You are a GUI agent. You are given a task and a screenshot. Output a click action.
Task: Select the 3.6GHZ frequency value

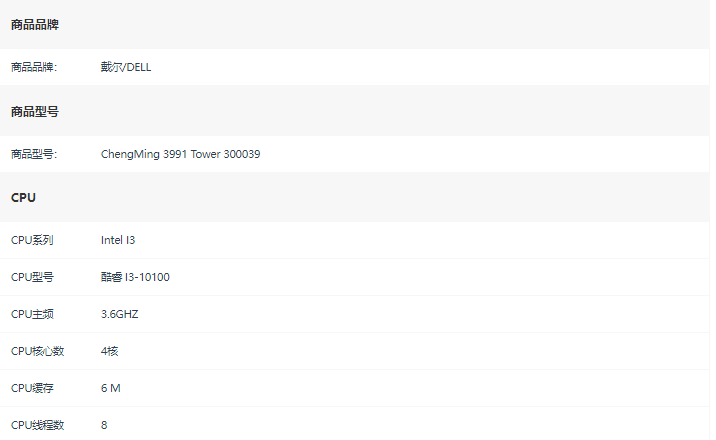(x=120, y=314)
